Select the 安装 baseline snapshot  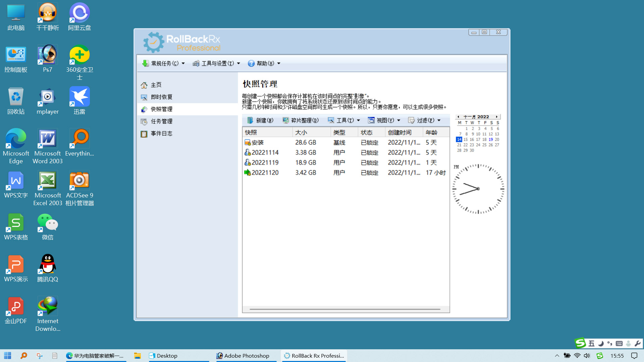(258, 142)
